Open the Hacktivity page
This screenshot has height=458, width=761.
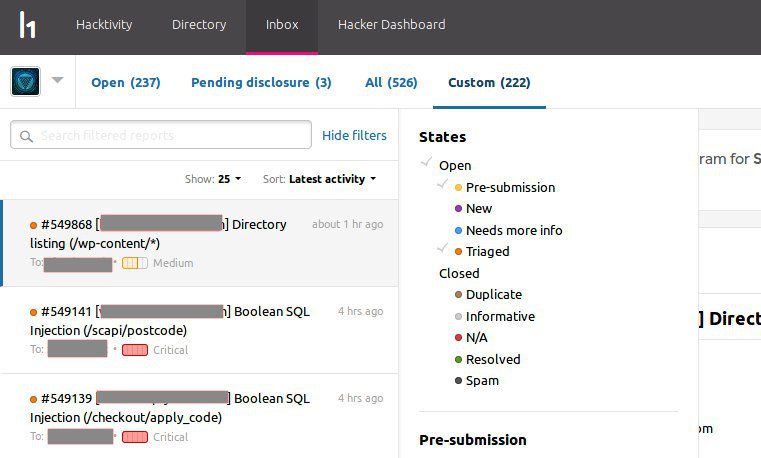click(x=104, y=24)
